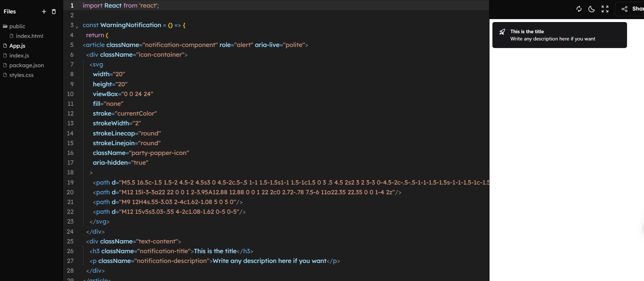
Task: Click the p notification-description code line
Action: coord(215,261)
